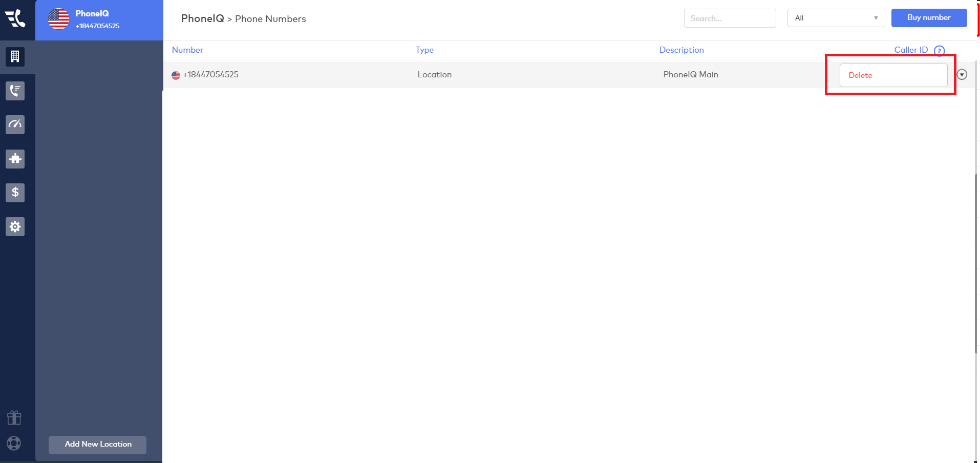Click the US flag next to +18447054525 row
Viewport: 980px width, 463px height.
click(x=176, y=75)
